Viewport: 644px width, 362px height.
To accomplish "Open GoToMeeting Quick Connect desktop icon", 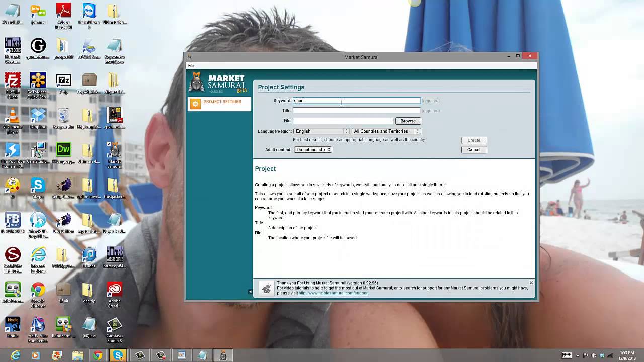I will 38,85.
